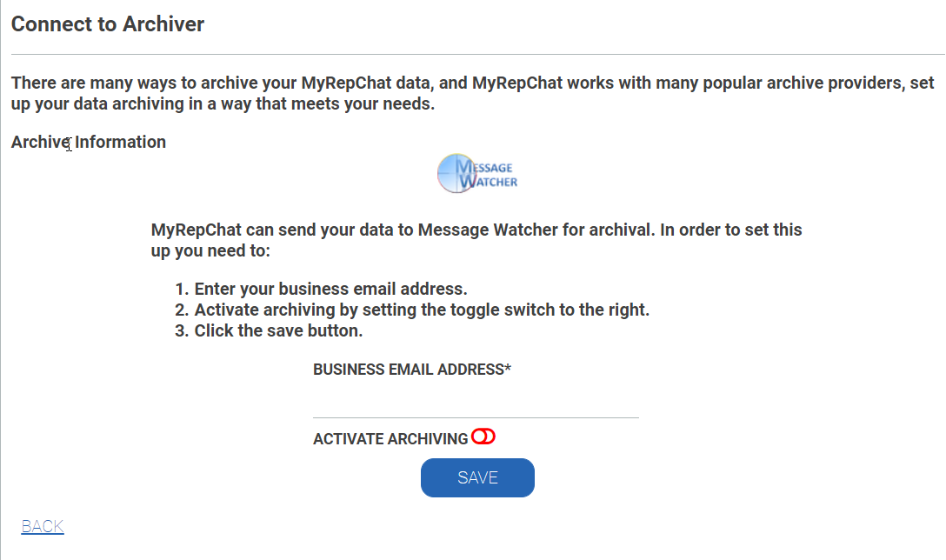
Task: Save the archiver settings
Action: pos(477,478)
